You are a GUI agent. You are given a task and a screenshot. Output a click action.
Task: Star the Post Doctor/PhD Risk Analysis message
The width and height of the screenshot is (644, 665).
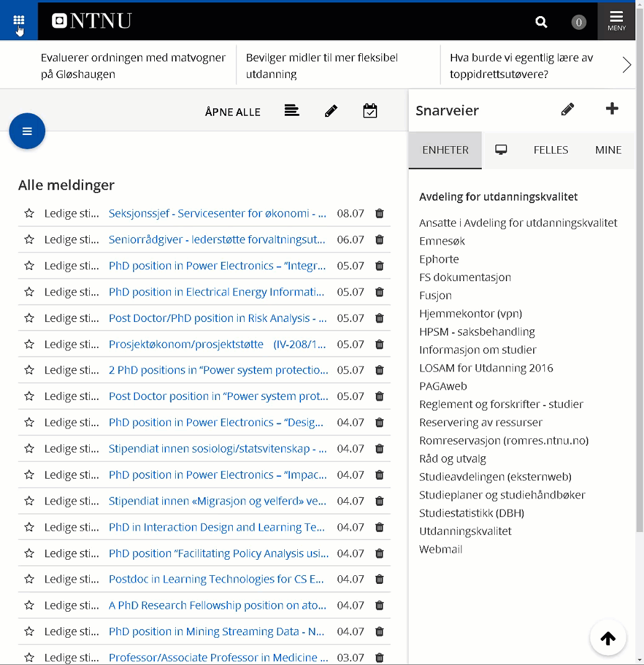[29, 318]
